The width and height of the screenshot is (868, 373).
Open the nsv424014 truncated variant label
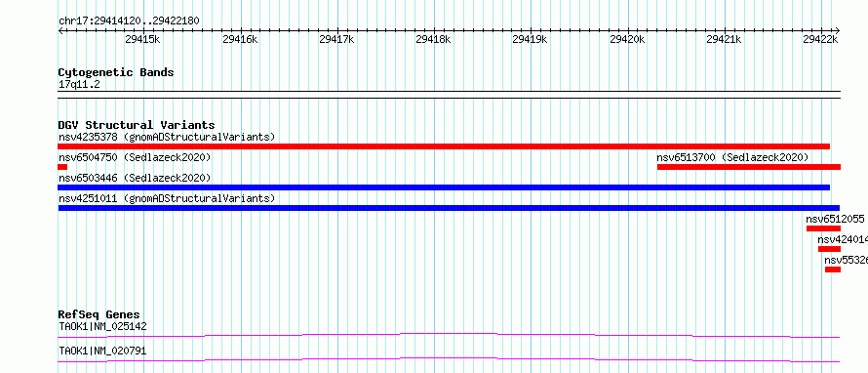(843, 239)
